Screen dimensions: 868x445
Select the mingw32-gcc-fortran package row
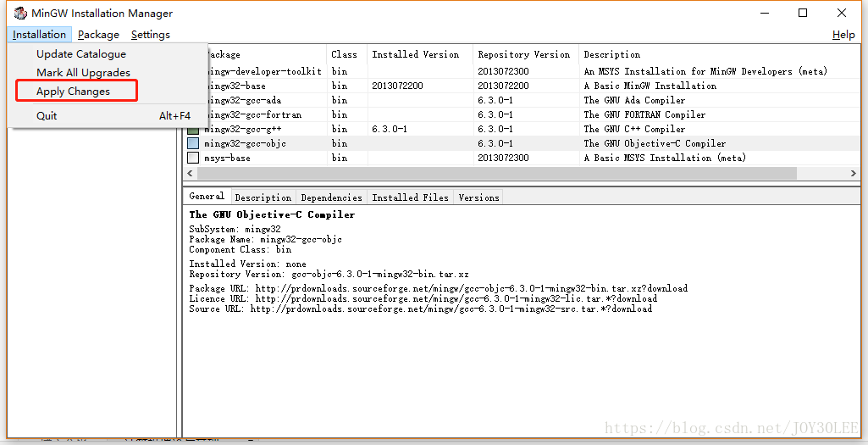tap(522, 114)
